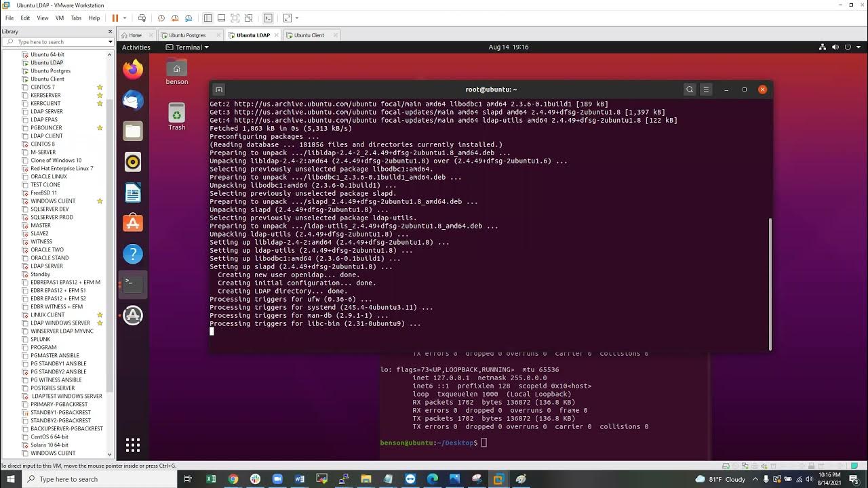
Task: Open the View menu
Action: (43, 18)
